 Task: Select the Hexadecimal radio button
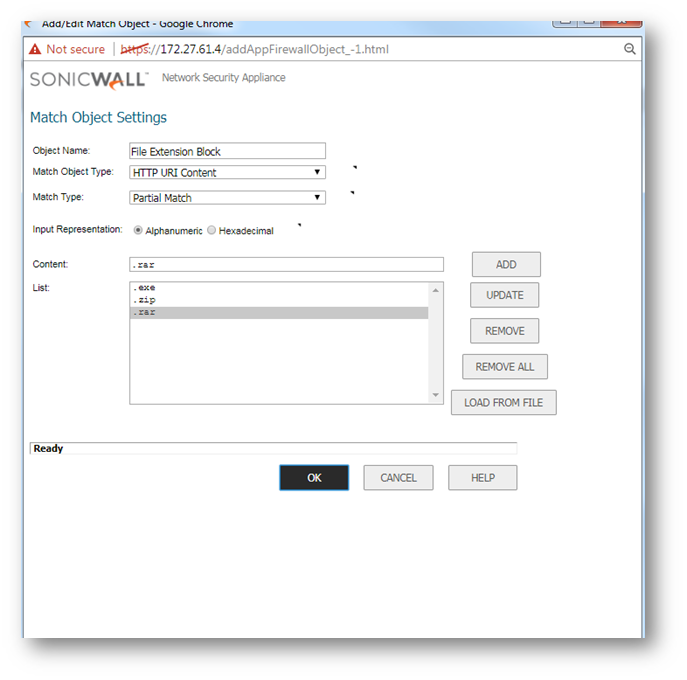[x=211, y=230]
